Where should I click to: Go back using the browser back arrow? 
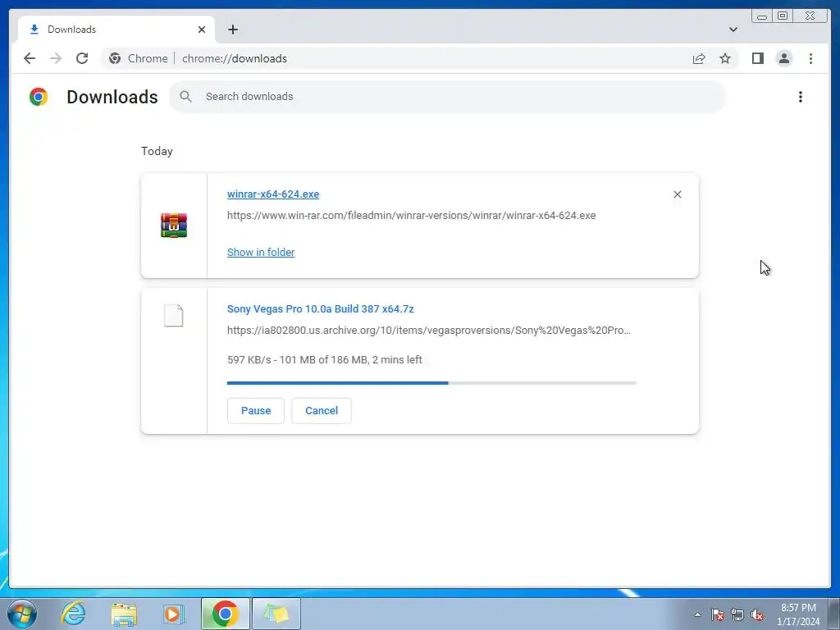click(30, 58)
